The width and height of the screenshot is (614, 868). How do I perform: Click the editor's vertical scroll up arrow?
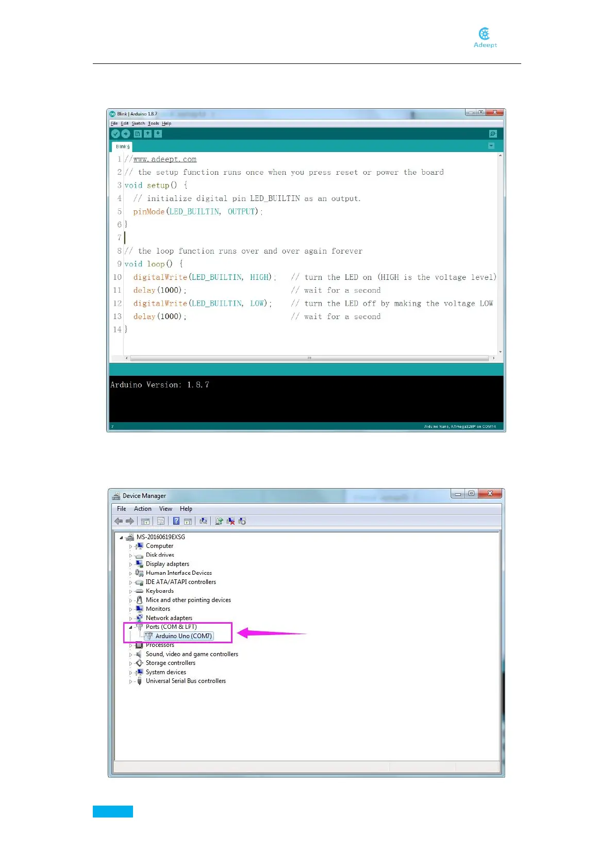500,155
